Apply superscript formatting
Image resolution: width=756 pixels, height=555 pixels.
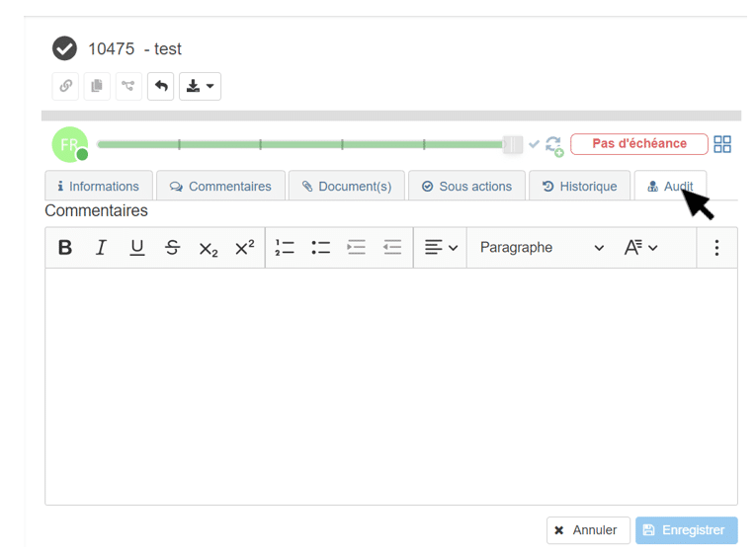244,248
